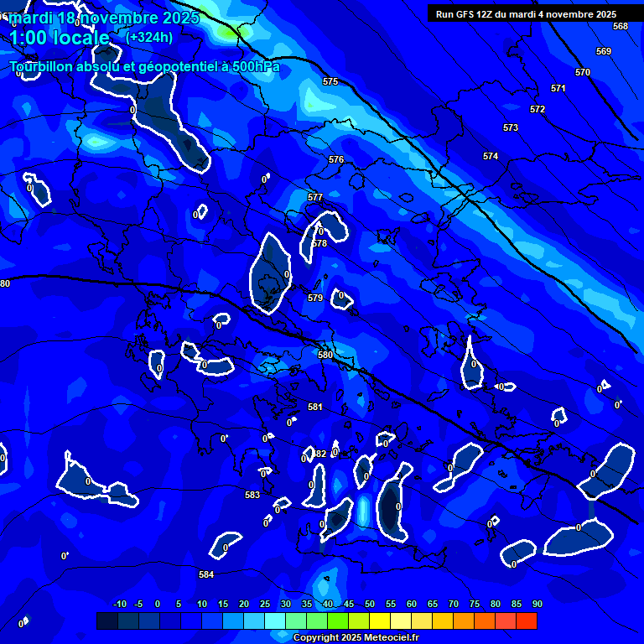The width and height of the screenshot is (644, 644).
Task: Click the 90 value on the legend scale
Action: click(537, 604)
